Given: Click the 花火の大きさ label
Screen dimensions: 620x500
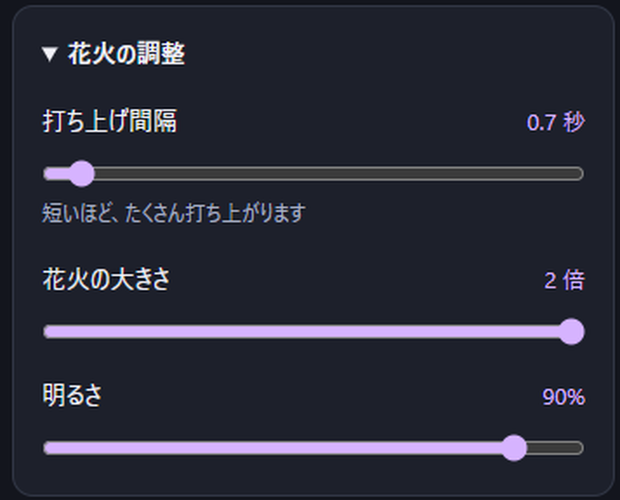Looking at the screenshot, I should click(106, 279).
